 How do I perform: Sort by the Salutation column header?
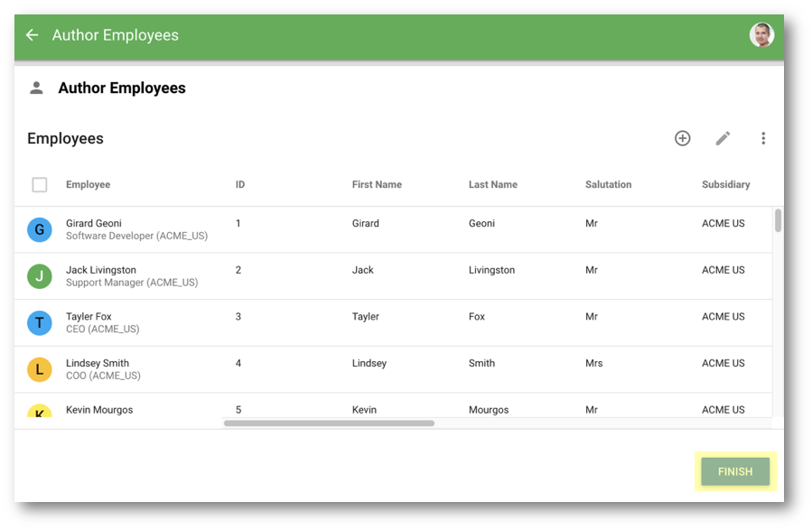click(608, 185)
